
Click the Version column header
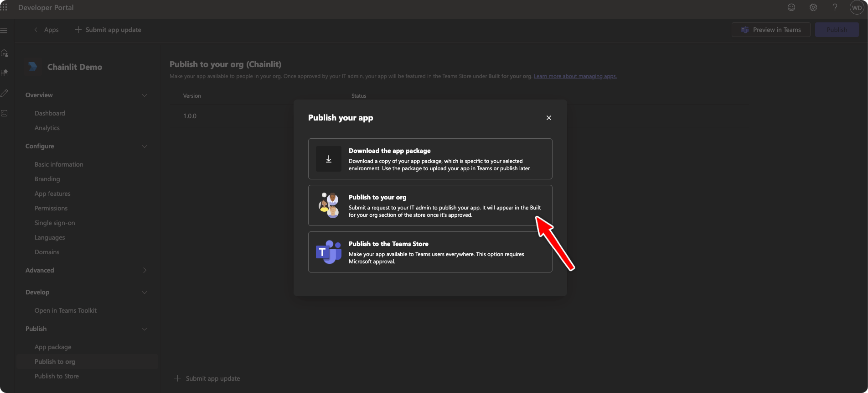(x=192, y=96)
